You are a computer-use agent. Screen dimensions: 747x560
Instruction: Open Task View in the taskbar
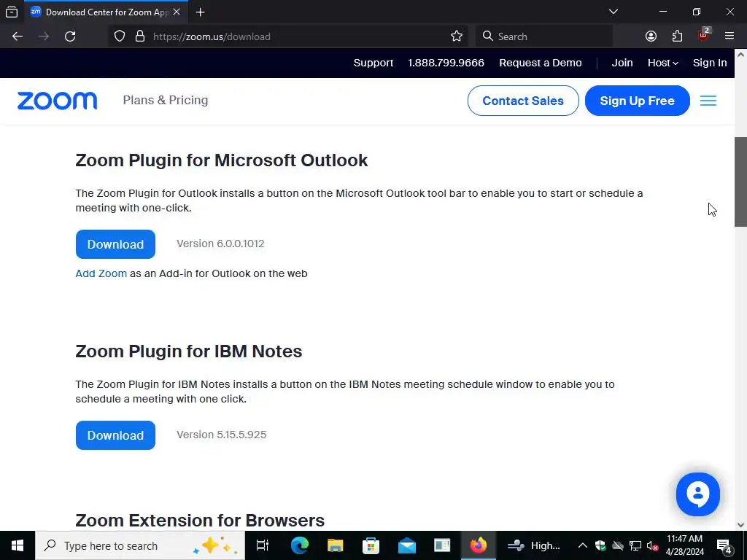(x=262, y=545)
